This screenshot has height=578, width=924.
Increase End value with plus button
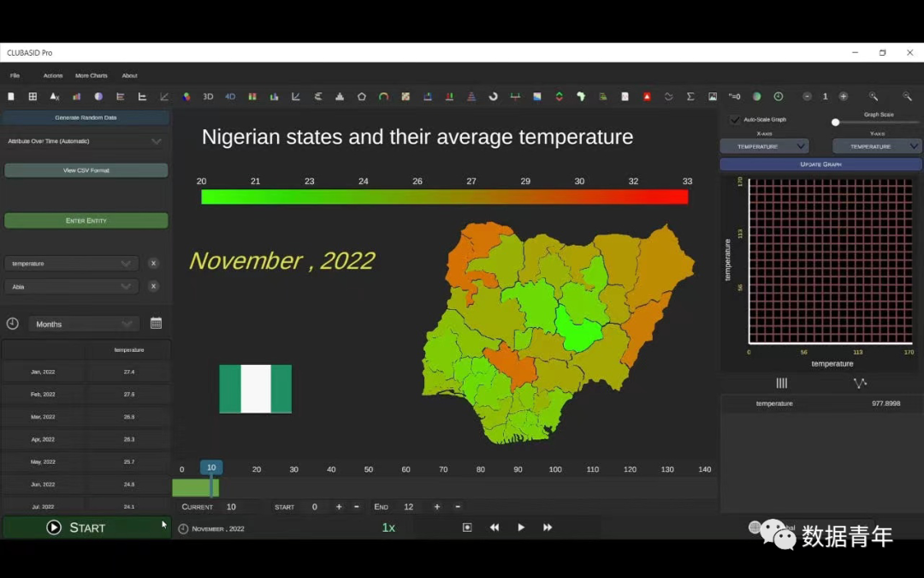coord(436,507)
